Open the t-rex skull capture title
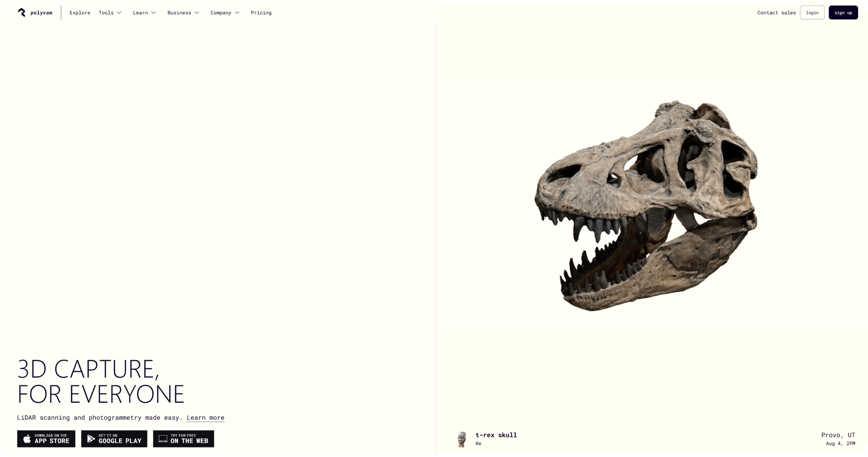The image size is (868, 457). [496, 435]
